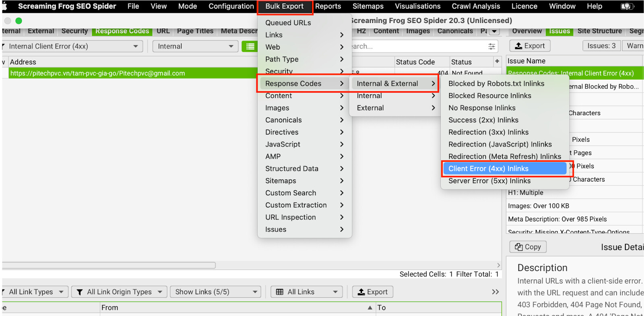Choose URL Inspection menu item
Screen dimensions: 644x316
[x=304, y=217]
